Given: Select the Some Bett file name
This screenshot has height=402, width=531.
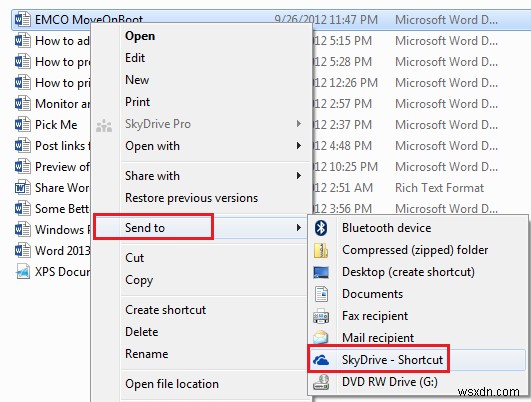Looking at the screenshot, I should coord(62,209).
